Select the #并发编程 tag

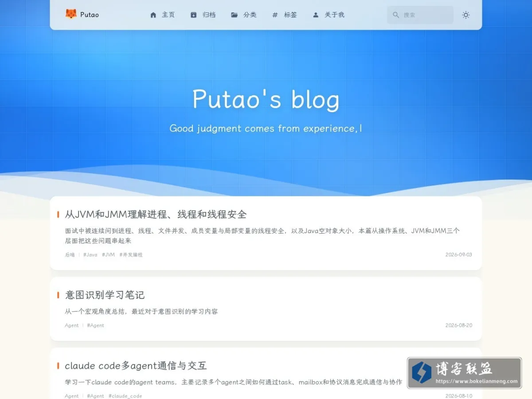[131, 255]
